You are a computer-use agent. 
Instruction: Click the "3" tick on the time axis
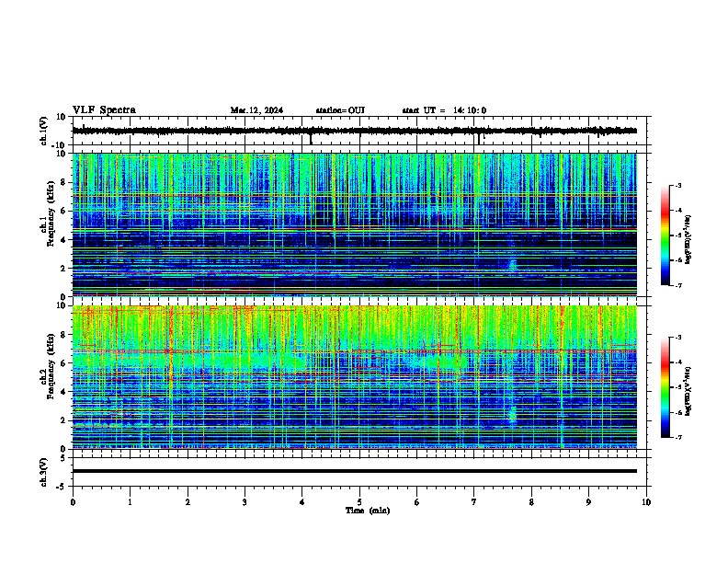tap(245, 502)
